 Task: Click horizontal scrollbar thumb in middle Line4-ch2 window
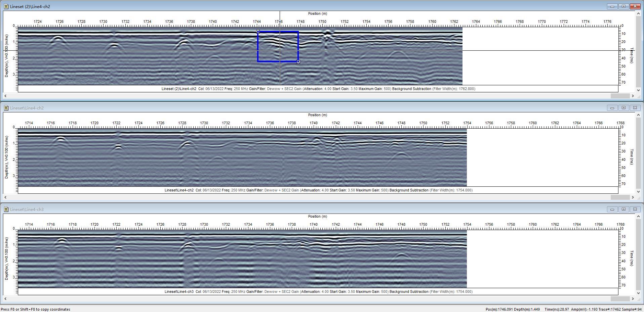[620, 197]
